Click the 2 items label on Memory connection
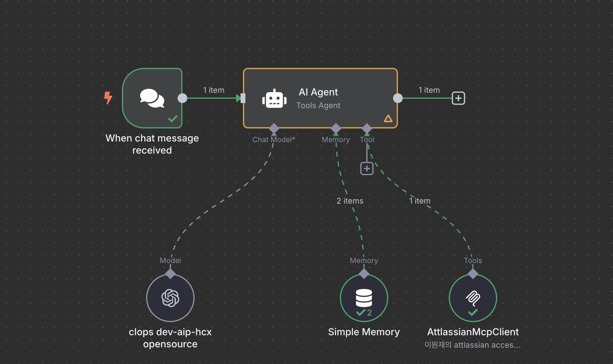The image size is (613, 364). (x=350, y=201)
